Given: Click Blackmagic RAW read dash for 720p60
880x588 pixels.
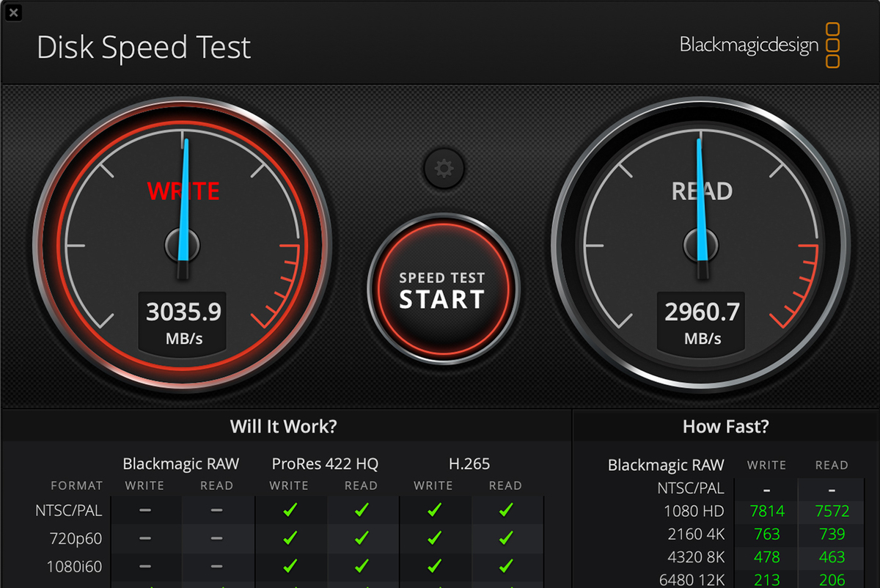Looking at the screenshot, I should pyautogui.click(x=216, y=538).
